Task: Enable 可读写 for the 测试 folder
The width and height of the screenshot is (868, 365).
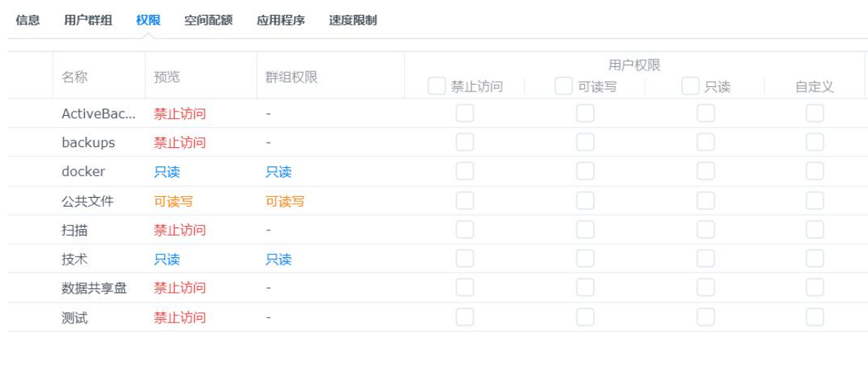Action: click(x=586, y=317)
